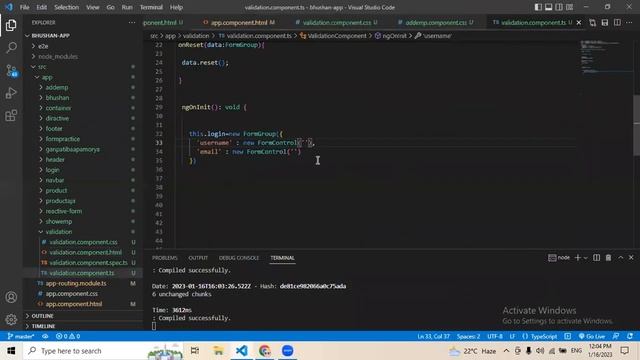Change indentation via Spaces: 2
640x360 pixels.
point(468,336)
